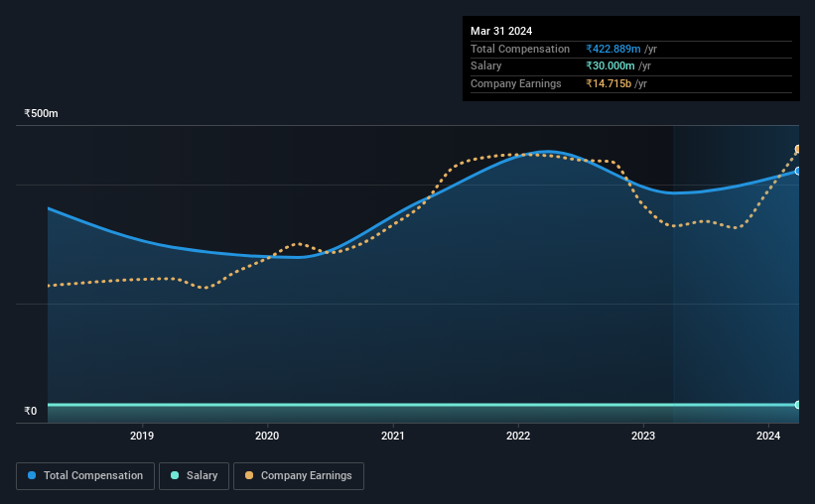This screenshot has height=504, width=815.
Task: Select the 2023 x-axis label
Action: tap(643, 436)
